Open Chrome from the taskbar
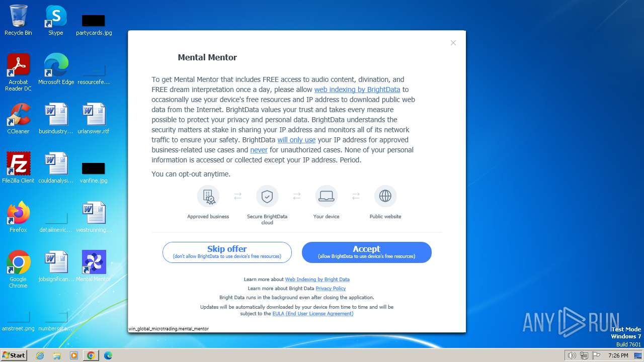 click(91, 355)
